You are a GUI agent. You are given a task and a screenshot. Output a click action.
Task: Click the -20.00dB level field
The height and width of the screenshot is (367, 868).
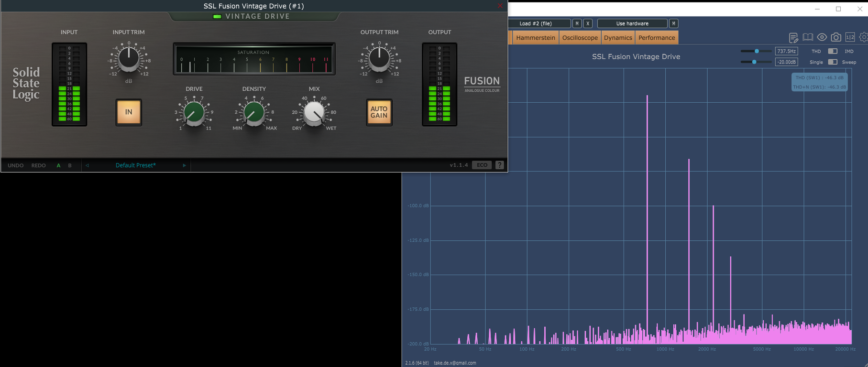(786, 62)
